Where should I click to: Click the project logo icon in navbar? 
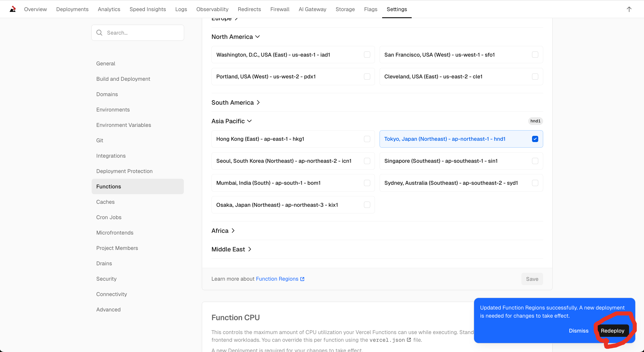[x=13, y=9]
